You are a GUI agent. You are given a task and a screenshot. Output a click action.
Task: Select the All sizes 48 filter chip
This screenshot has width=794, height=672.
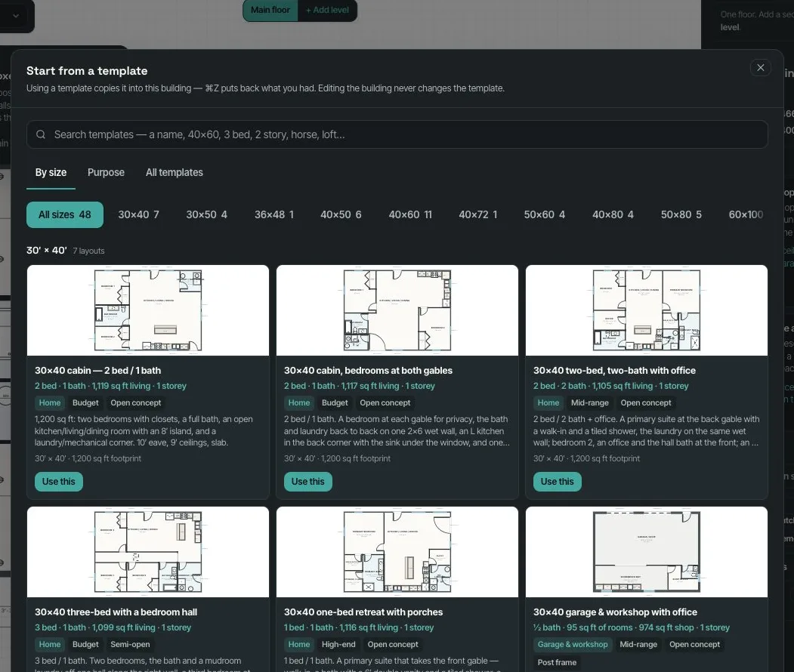pos(65,214)
